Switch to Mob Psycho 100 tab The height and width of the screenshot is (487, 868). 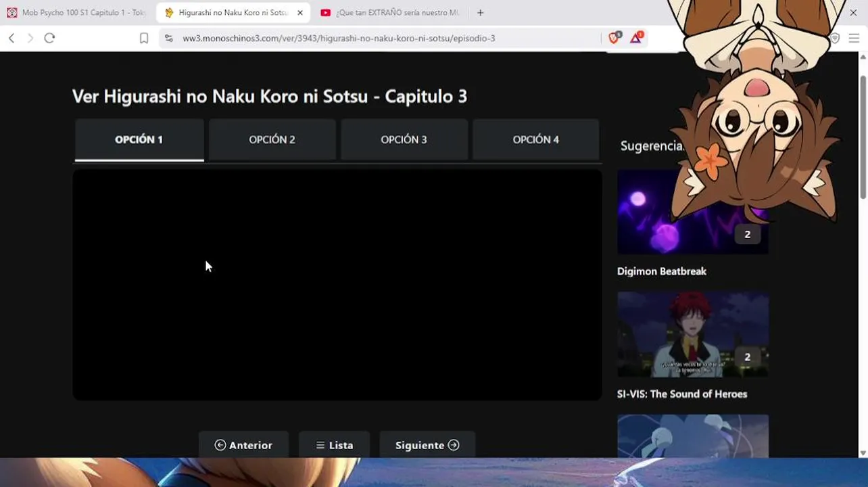click(76, 12)
